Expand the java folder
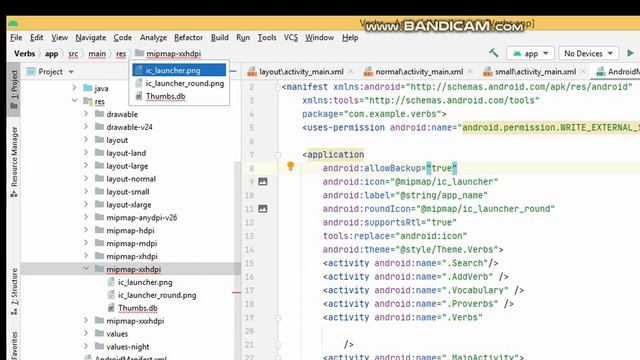 pyautogui.click(x=74, y=88)
